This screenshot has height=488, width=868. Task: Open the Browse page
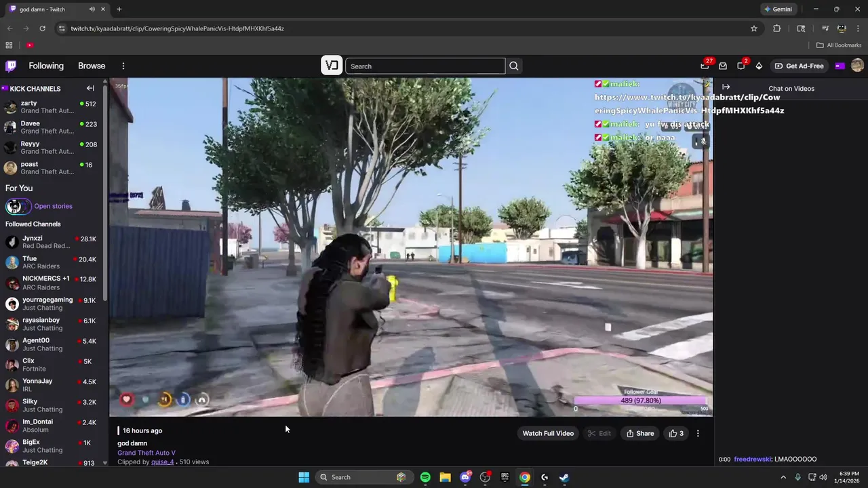(x=92, y=66)
